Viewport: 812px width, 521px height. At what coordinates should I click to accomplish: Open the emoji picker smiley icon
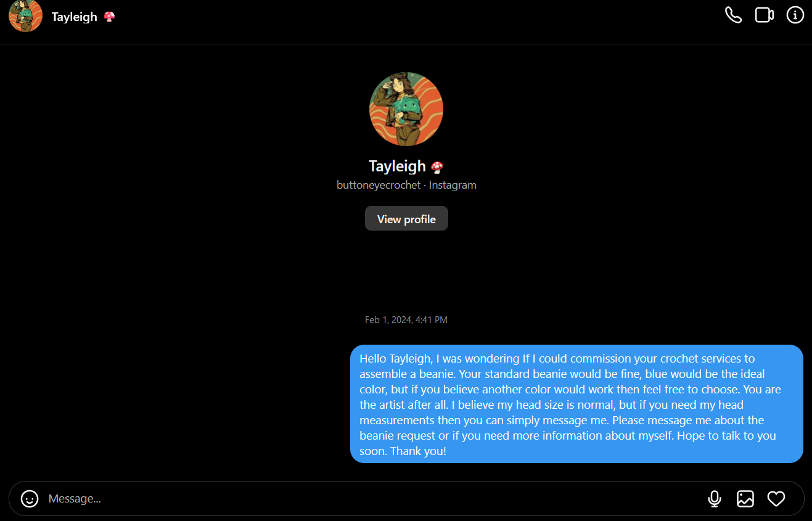click(x=30, y=498)
